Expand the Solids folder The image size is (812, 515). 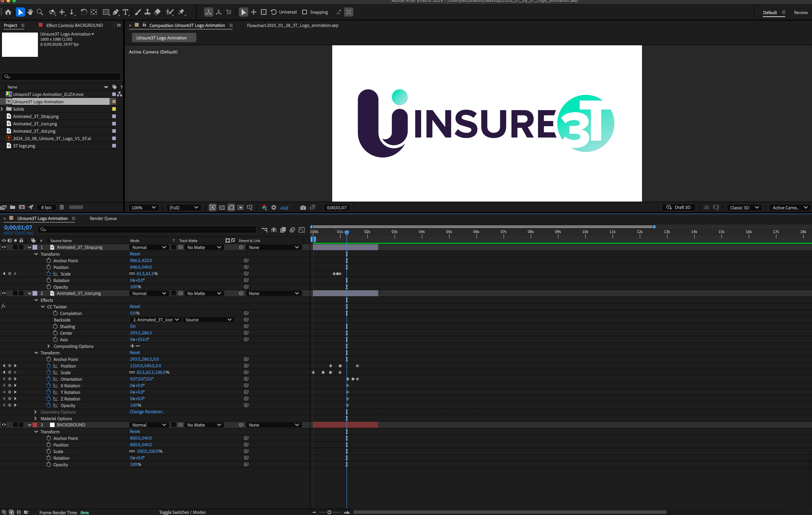2,109
